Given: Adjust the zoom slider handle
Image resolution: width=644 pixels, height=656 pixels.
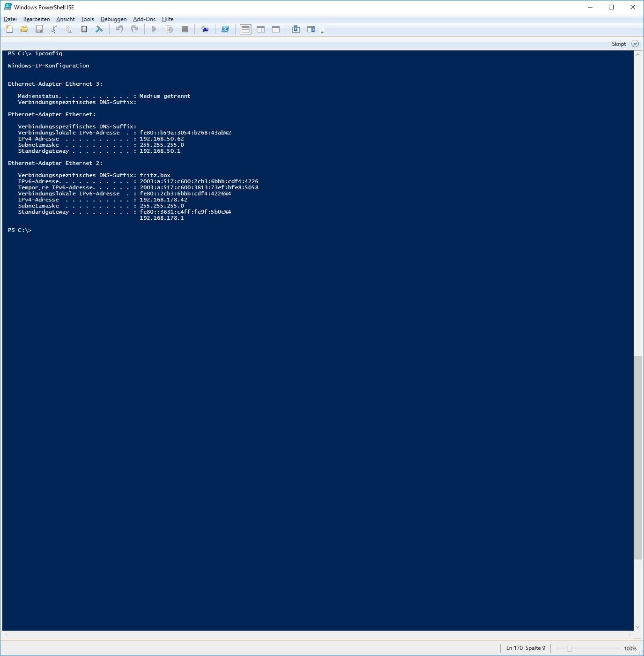Looking at the screenshot, I should pyautogui.click(x=570, y=648).
